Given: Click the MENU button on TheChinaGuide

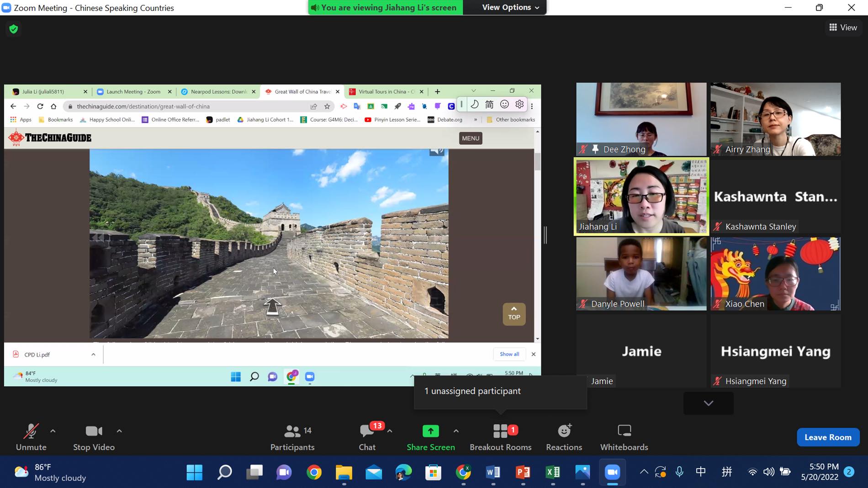Looking at the screenshot, I should pos(471,138).
